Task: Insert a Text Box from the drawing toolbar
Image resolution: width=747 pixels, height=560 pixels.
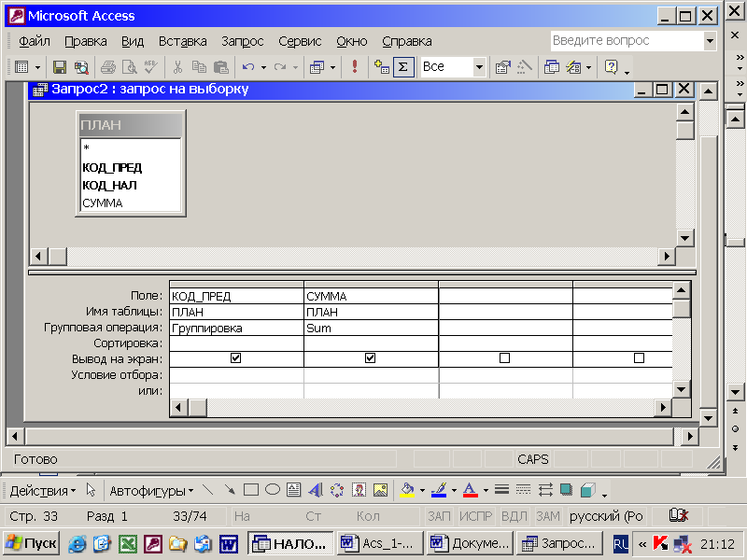Action: tap(294, 489)
